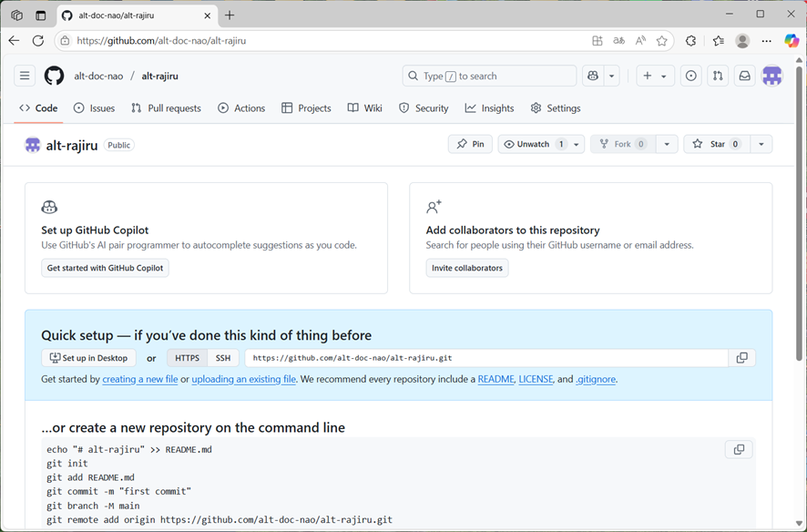Click Invite collaborators button
This screenshot has width=807, height=532.
pyautogui.click(x=467, y=268)
